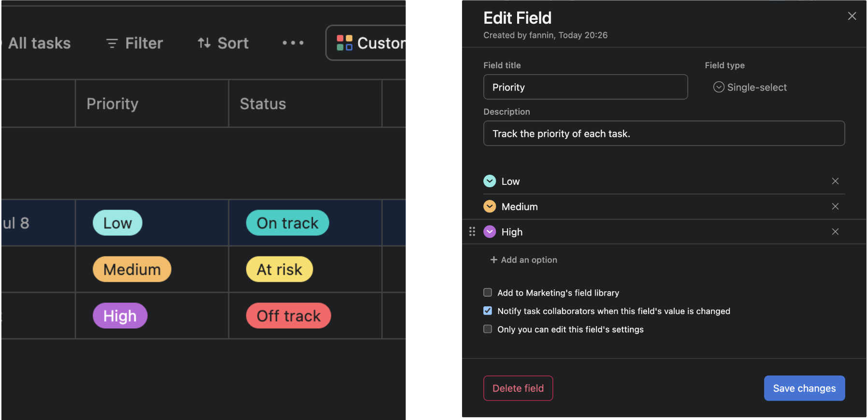The height and width of the screenshot is (420, 868).
Task: Click the Status column header
Action: (x=305, y=104)
